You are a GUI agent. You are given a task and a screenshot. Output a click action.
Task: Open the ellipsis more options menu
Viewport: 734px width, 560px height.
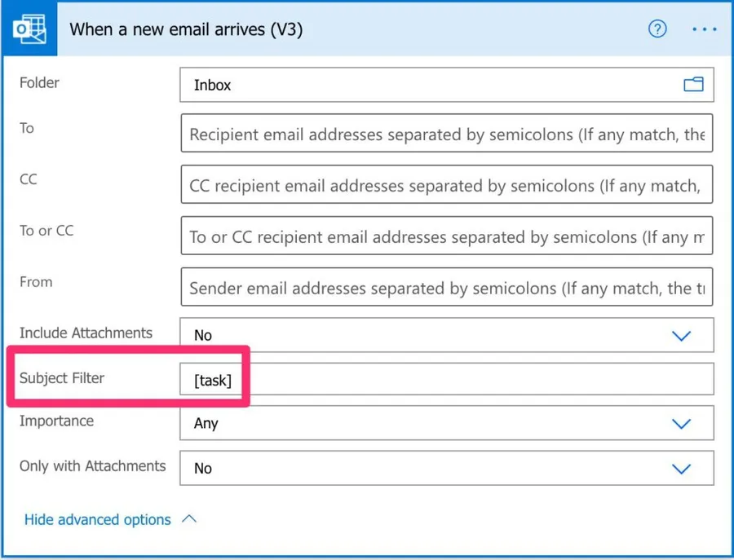coord(704,29)
